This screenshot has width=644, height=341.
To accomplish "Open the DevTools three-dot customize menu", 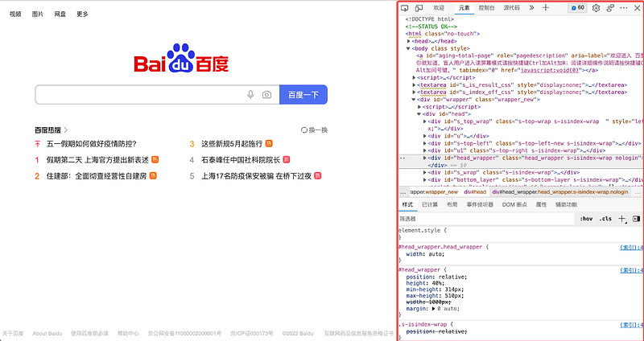I will [624, 8].
